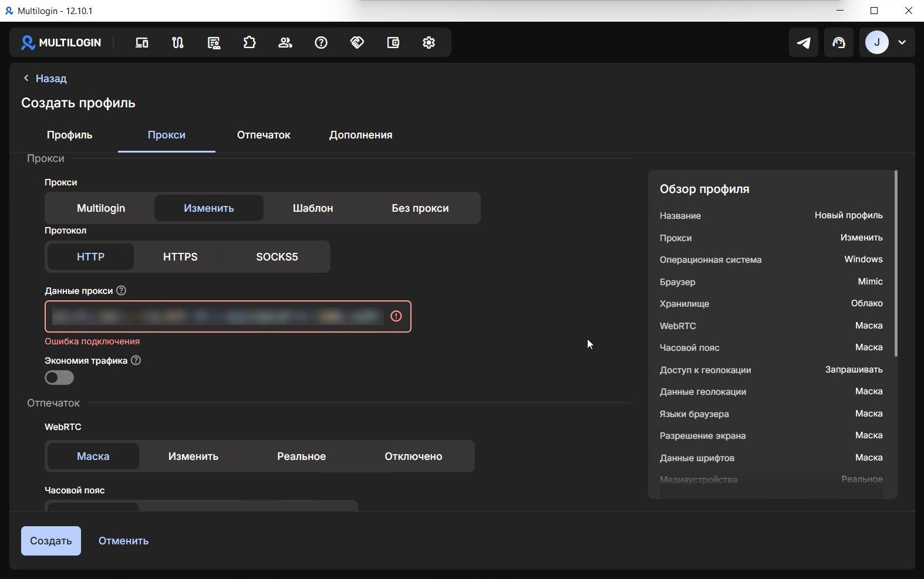Viewport: 924px width, 579px height.
Task: Set WebRTC to Маска
Action: [93, 456]
